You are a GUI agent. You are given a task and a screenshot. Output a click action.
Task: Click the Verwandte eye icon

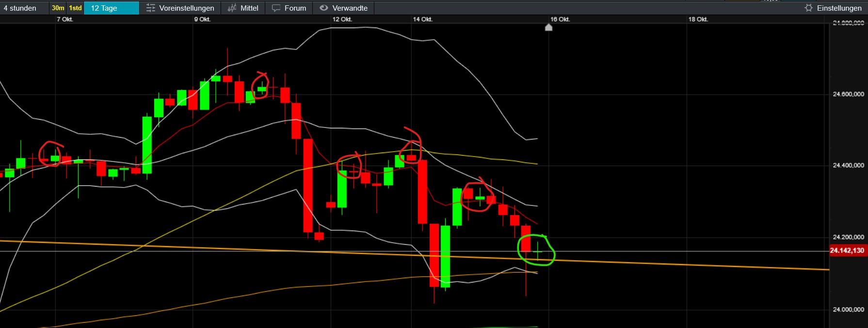coord(324,8)
